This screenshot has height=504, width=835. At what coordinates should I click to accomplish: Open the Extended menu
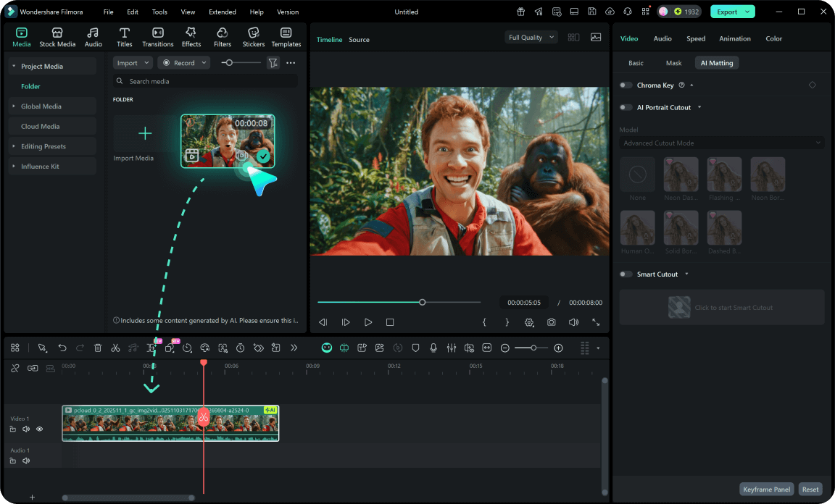(222, 12)
